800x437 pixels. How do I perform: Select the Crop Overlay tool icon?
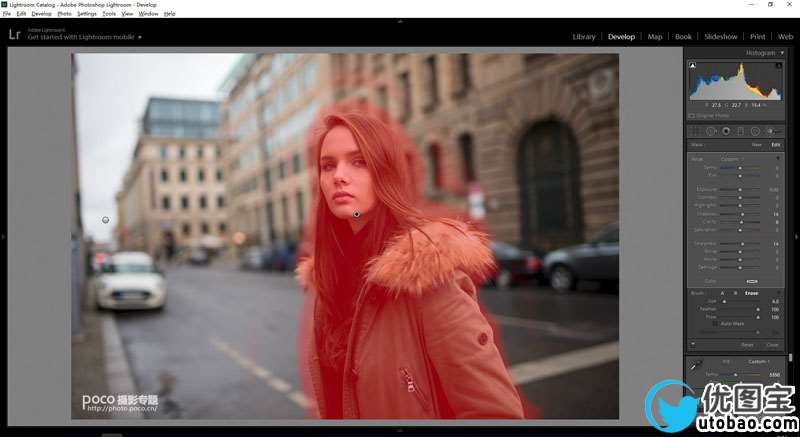(695, 131)
